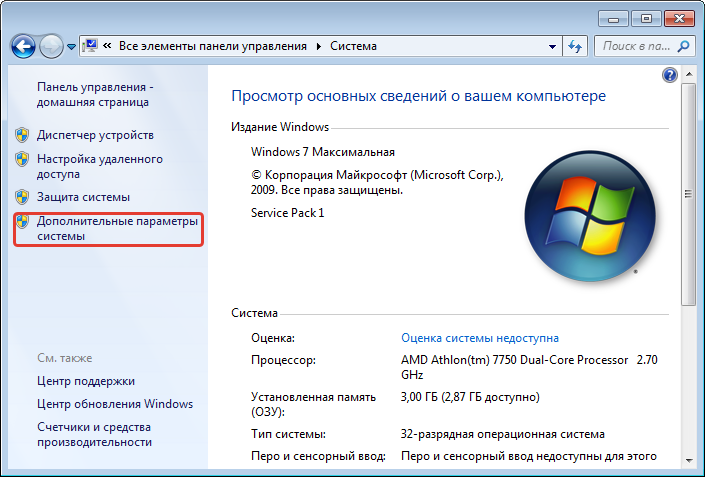This screenshot has height=477, width=705.
Task: Click the scrollbar up arrow
Action: pyautogui.click(x=688, y=74)
